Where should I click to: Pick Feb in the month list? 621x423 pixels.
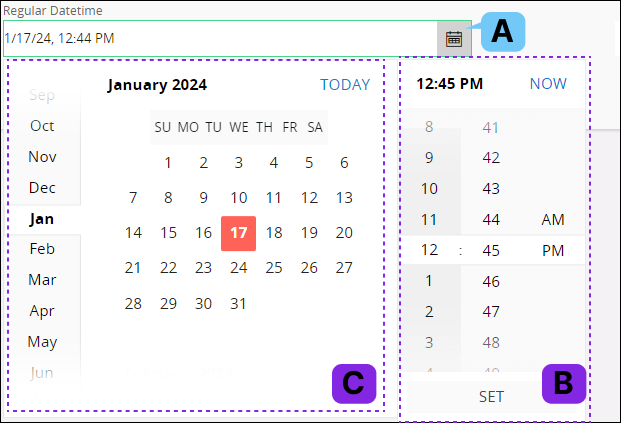pyautogui.click(x=42, y=249)
